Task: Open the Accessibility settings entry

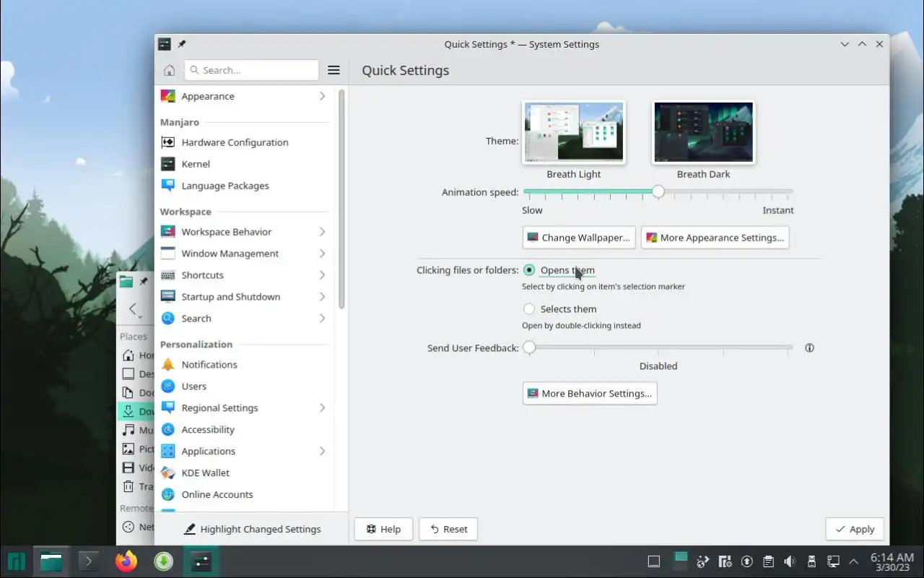Action: tap(245, 430)
